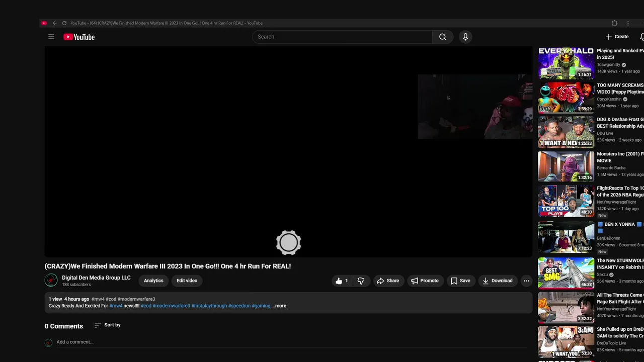Open Digital Den Media Group channel avatar
This screenshot has height=362, width=644.
[51, 280]
